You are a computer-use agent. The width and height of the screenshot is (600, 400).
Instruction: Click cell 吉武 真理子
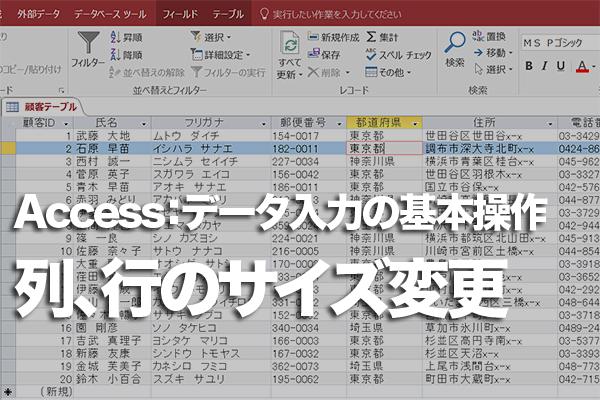pyautogui.click(x=112, y=341)
